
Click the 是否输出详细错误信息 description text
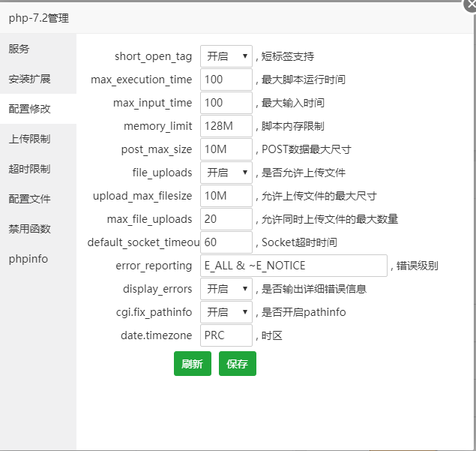[314, 289]
